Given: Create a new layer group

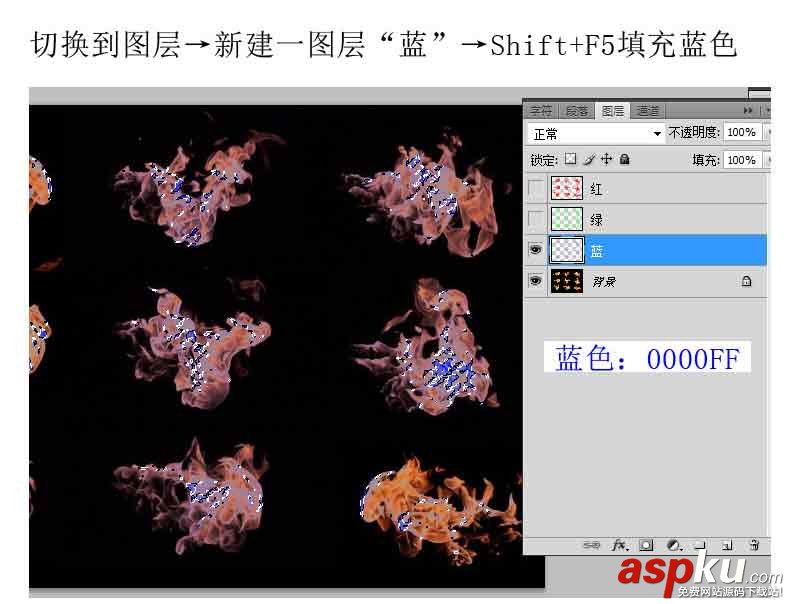Looking at the screenshot, I should 700,545.
